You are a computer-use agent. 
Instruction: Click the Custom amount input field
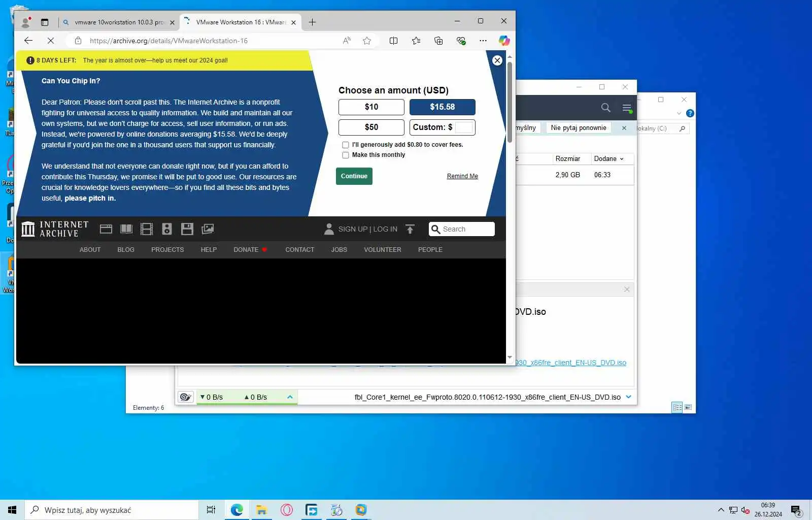click(x=464, y=127)
